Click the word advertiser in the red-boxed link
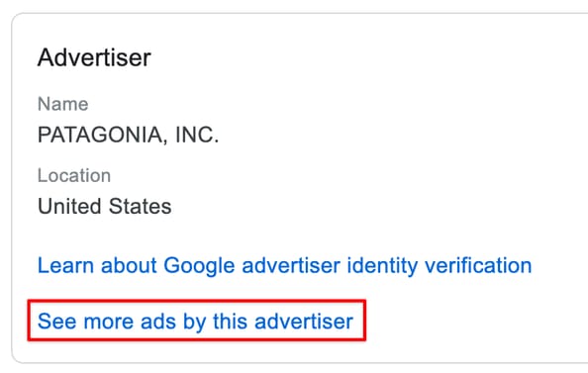The image size is (588, 373). (304, 322)
